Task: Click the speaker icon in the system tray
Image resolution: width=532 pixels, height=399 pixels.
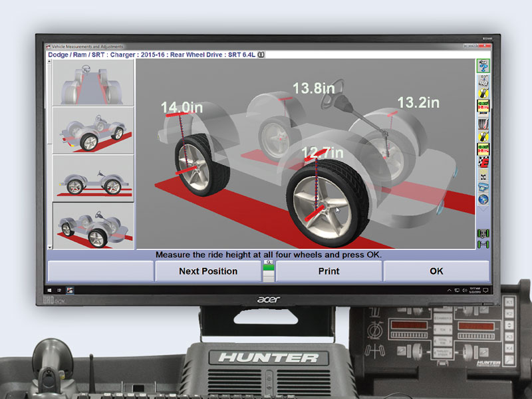Action: pyautogui.click(x=464, y=290)
